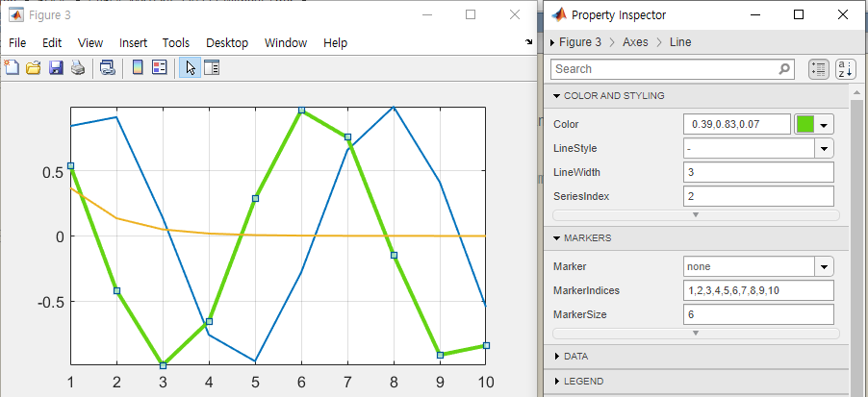This screenshot has height=397, width=868.
Task: Click the y-axis tick label -0.5
Action: [x=51, y=303]
